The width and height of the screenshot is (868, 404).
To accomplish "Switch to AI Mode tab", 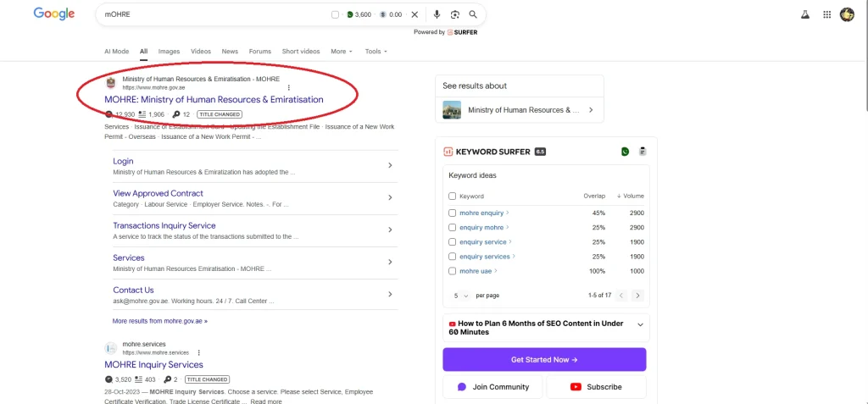I will coord(117,52).
